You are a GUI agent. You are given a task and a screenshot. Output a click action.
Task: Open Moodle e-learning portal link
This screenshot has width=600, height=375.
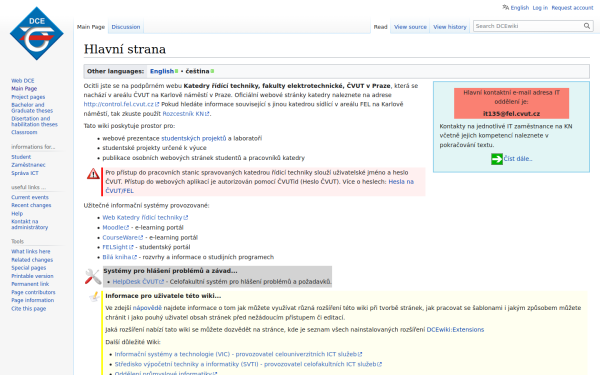click(x=116, y=227)
